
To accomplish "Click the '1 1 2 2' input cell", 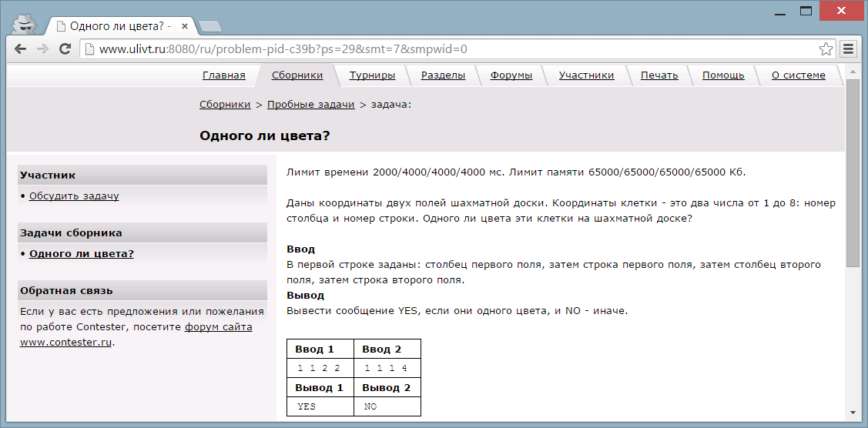I will [x=320, y=368].
